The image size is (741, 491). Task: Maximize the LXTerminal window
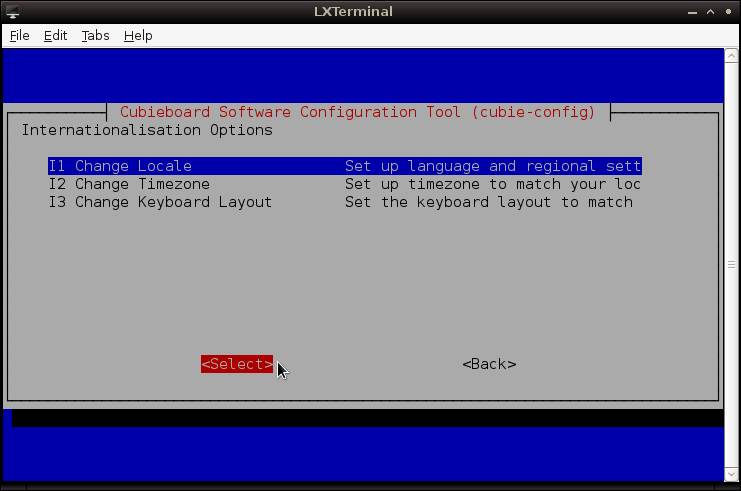coord(708,11)
